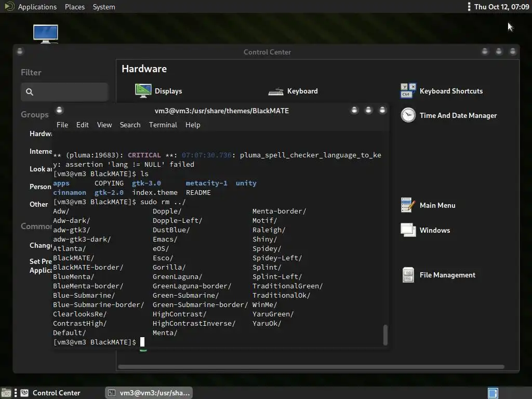The image size is (532, 399).
Task: Click the terminal vertical scrollbar
Action: (385, 335)
